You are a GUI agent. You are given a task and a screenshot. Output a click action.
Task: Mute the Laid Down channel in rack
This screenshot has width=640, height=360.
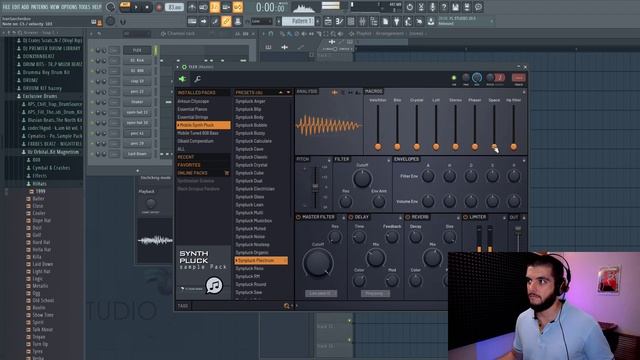pos(92,154)
